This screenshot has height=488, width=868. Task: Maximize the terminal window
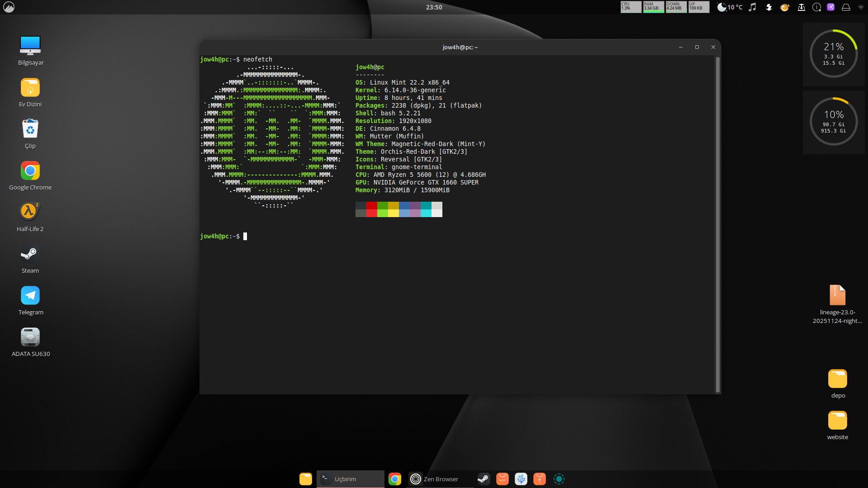[x=697, y=47]
